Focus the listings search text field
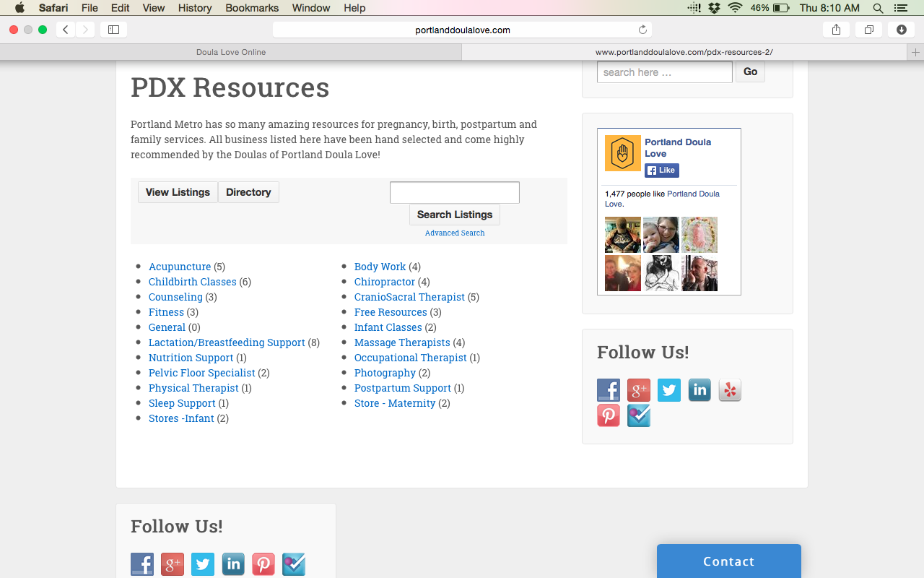 [455, 193]
